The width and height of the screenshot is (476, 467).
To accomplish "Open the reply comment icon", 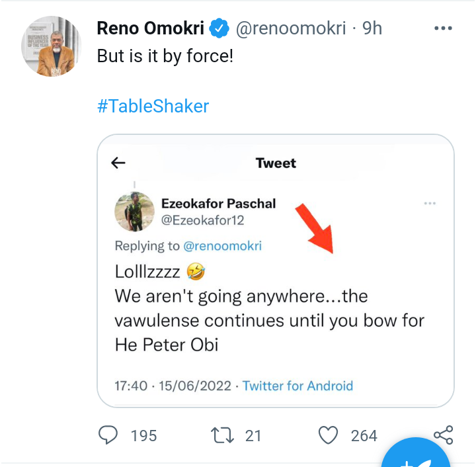I will pyautogui.click(x=108, y=435).
